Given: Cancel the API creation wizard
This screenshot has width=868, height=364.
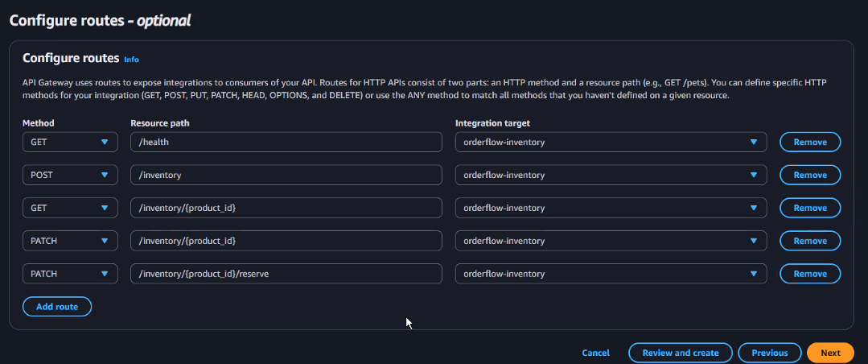Looking at the screenshot, I should pyautogui.click(x=595, y=353).
